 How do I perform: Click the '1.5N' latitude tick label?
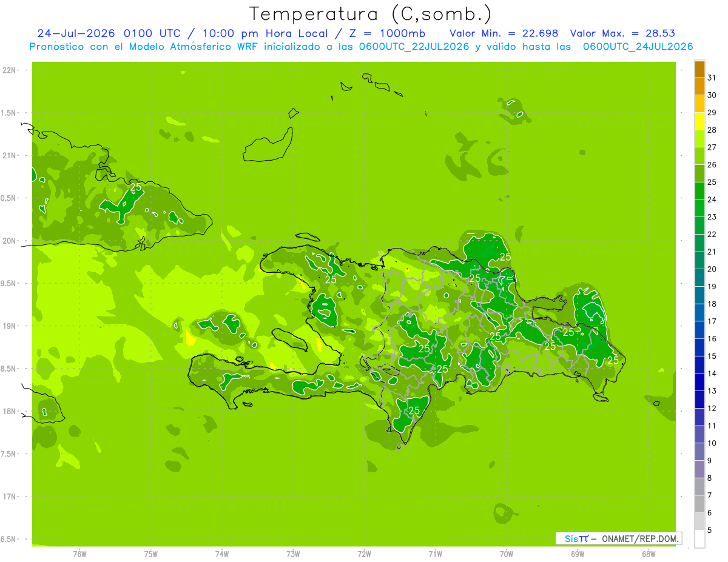(8, 113)
